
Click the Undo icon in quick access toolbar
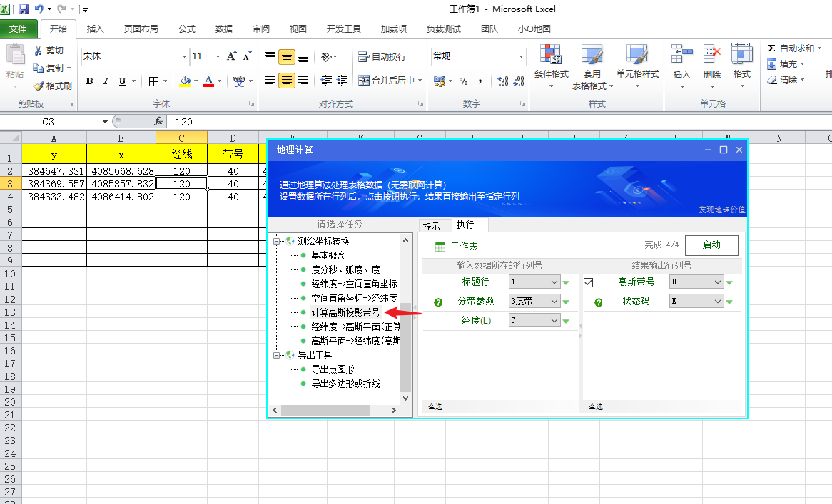[39, 9]
